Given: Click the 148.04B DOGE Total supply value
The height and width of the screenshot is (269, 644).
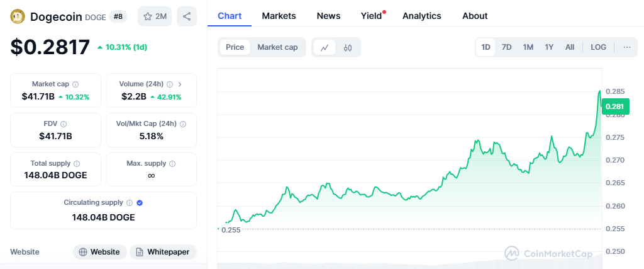Looking at the screenshot, I should point(55,176).
